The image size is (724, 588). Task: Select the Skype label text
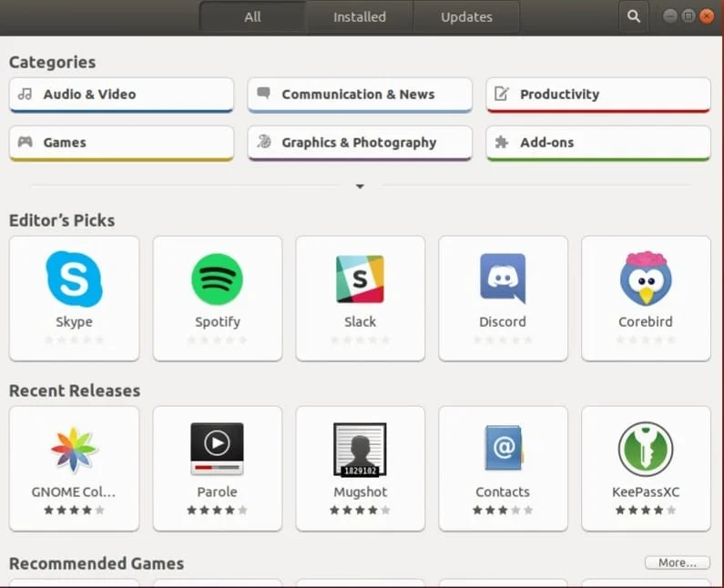tap(75, 321)
